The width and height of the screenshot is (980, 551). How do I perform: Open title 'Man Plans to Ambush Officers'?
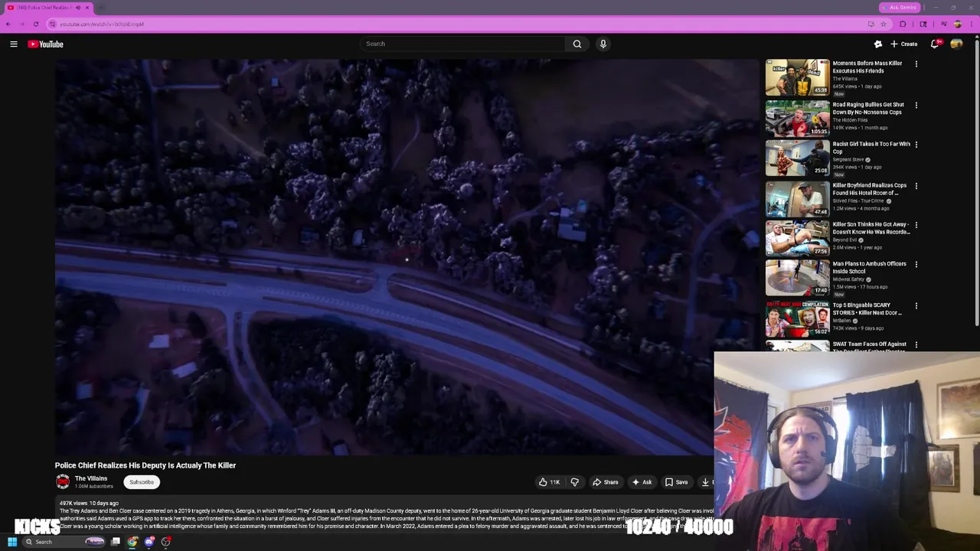click(870, 267)
